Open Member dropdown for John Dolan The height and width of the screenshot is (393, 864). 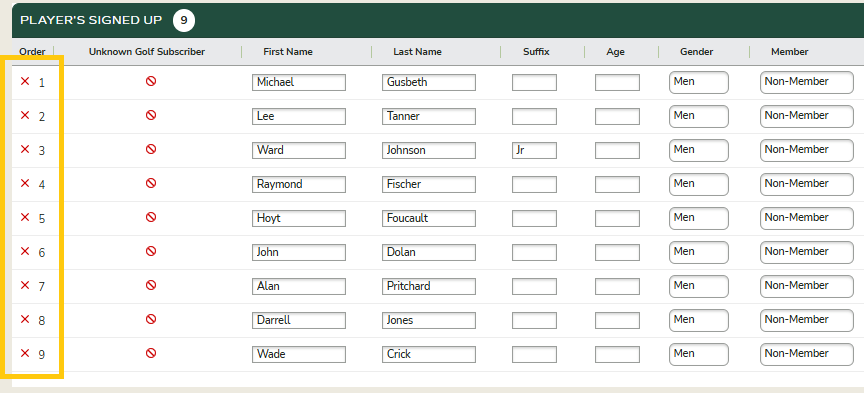[x=807, y=252]
